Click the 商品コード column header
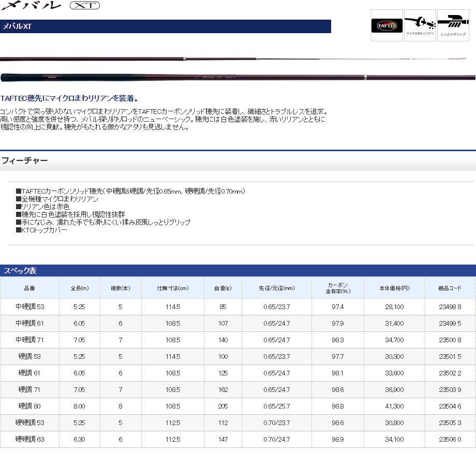Screen dimensions: 476x466 pos(450,288)
